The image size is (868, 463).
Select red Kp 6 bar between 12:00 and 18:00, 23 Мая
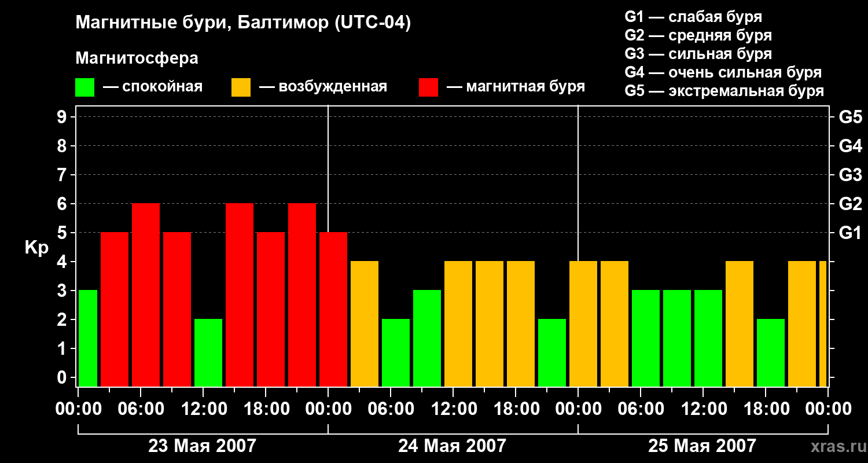(x=240, y=295)
